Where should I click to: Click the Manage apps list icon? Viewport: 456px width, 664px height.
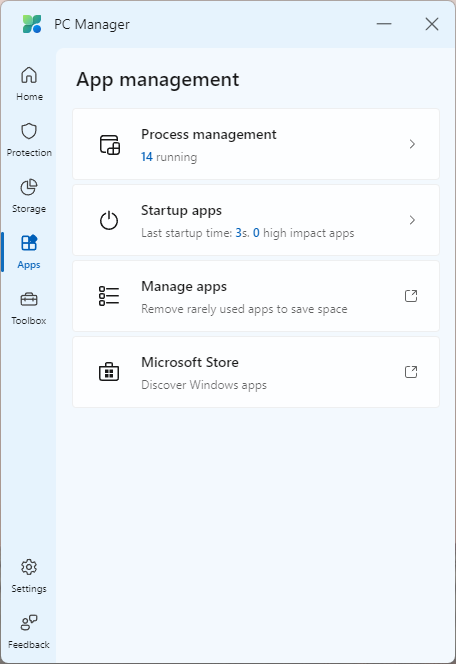pyautogui.click(x=109, y=296)
